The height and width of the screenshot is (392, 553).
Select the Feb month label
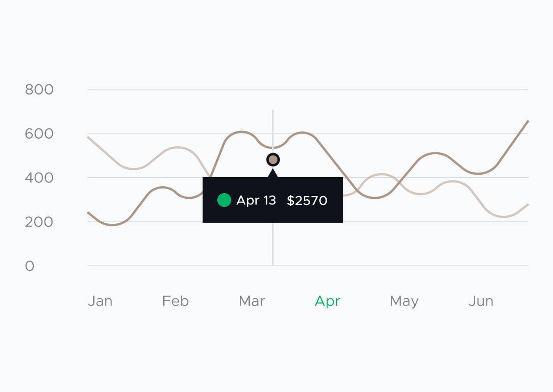175,301
